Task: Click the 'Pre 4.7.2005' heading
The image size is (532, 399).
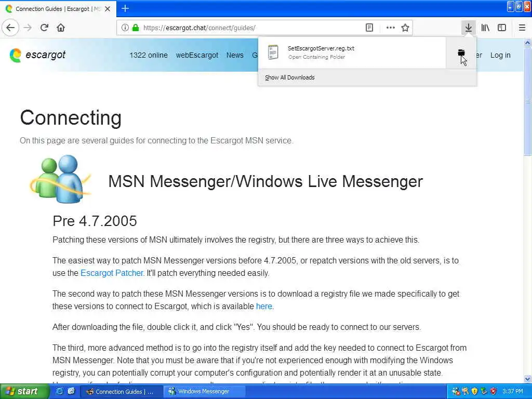Action: click(95, 221)
